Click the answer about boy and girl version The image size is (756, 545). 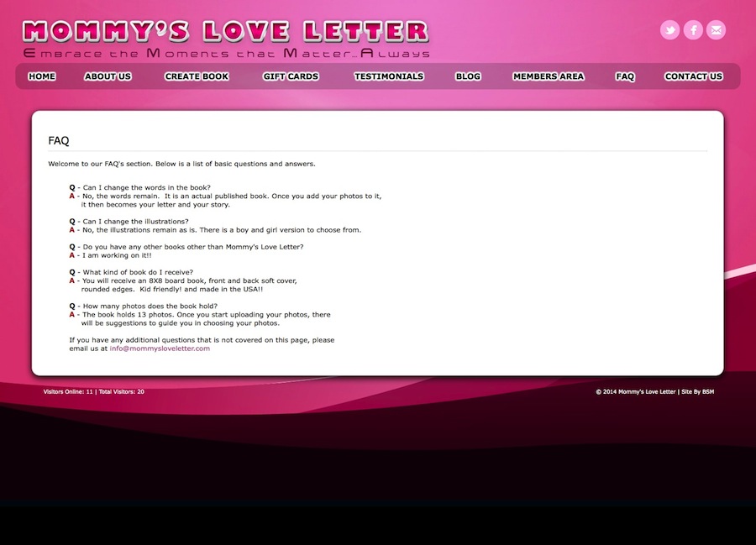[215, 230]
